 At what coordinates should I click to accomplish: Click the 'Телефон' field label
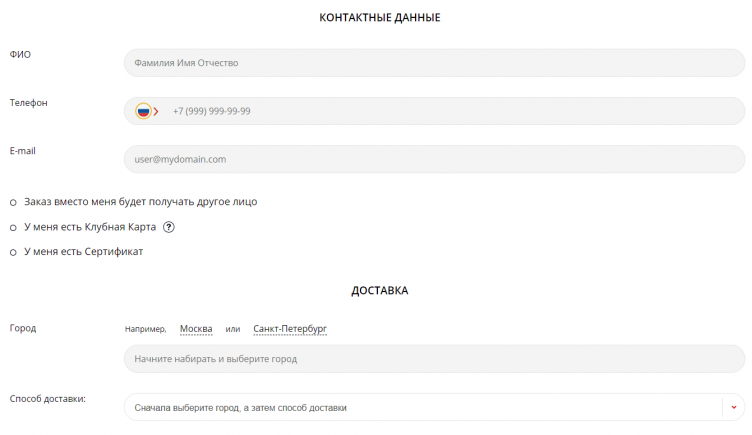[x=28, y=103]
